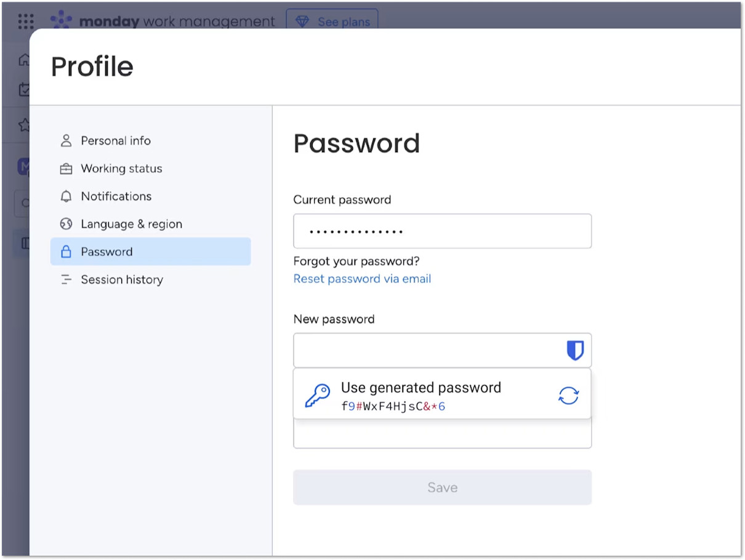The height and width of the screenshot is (560, 745).
Task: Select the blue lock icon for Password
Action: (x=67, y=251)
